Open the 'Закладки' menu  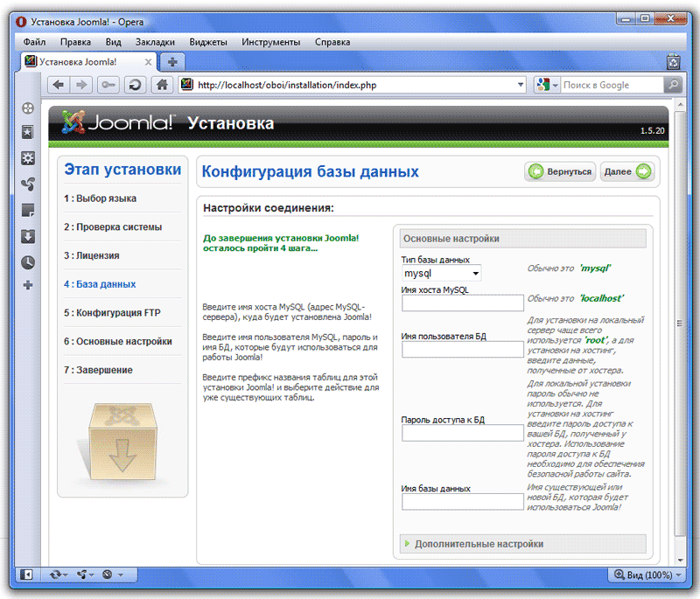click(x=155, y=42)
